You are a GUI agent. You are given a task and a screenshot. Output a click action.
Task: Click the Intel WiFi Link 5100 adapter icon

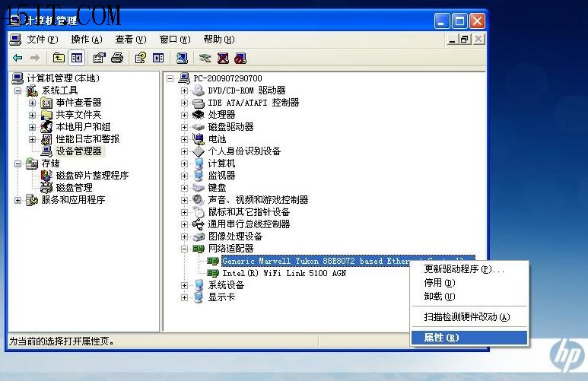pyautogui.click(x=213, y=273)
